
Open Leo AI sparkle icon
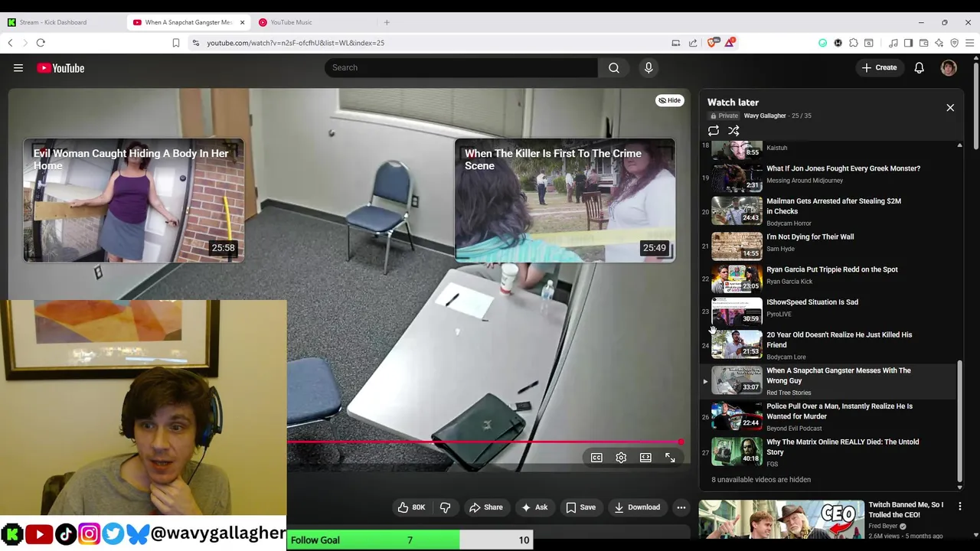coord(939,43)
